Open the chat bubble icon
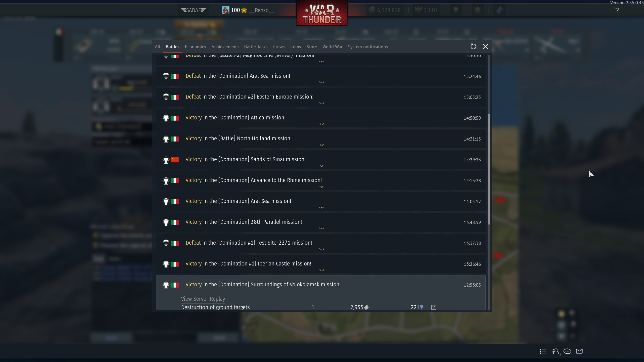 coord(567,351)
